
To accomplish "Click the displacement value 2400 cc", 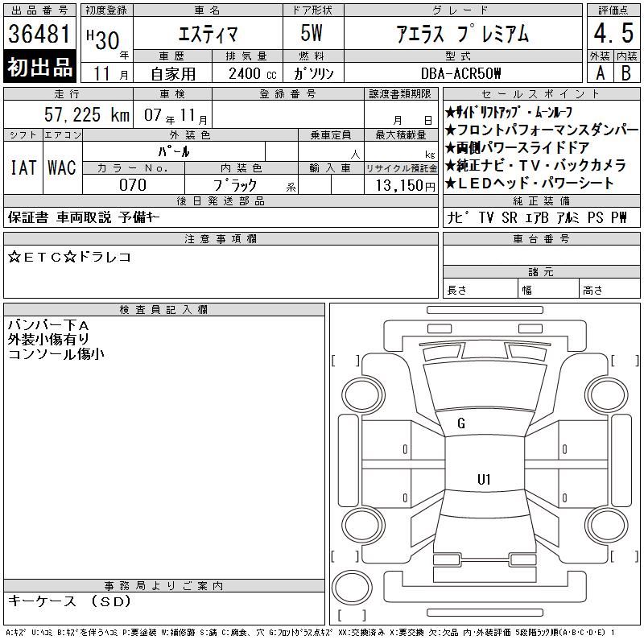I will point(252,74).
